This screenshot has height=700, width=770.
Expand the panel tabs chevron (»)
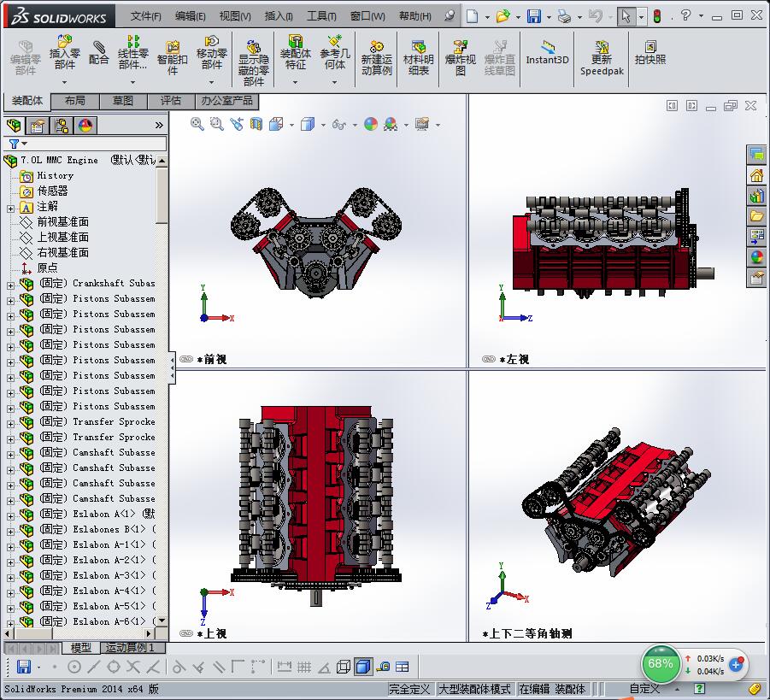159,126
